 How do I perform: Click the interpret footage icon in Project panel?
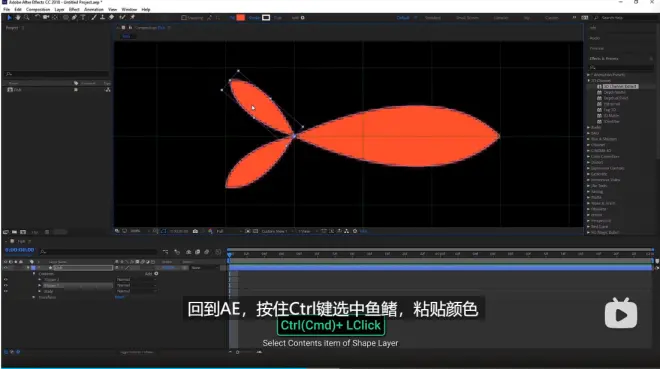tap(5, 232)
